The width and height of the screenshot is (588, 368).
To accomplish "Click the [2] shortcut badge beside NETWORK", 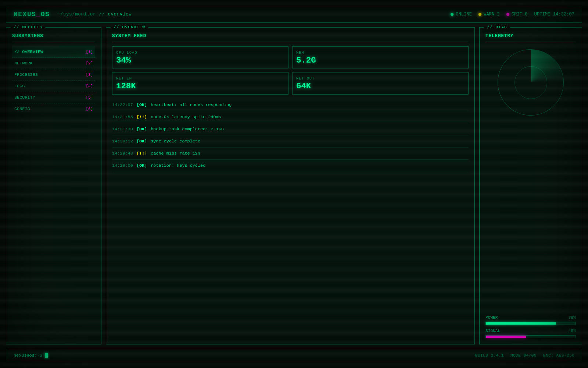I will (89, 63).
